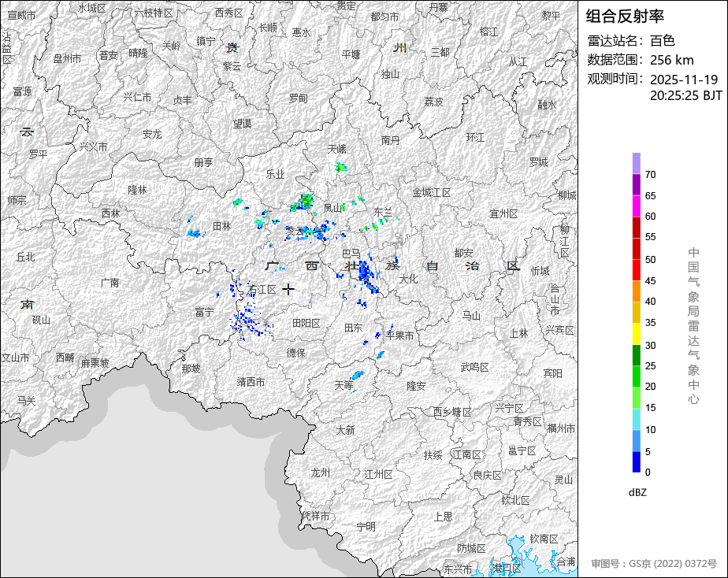
Task: Click the 兴义市 city label
Action: click(x=93, y=146)
